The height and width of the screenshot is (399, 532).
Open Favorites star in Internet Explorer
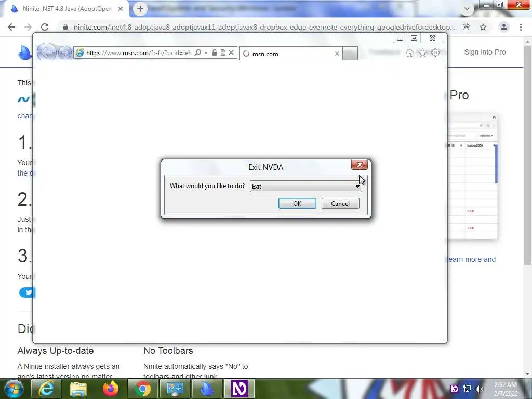click(422, 52)
